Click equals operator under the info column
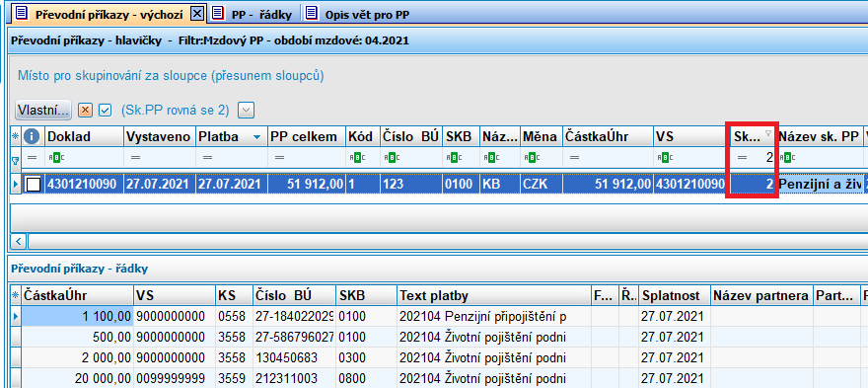 tap(33, 158)
